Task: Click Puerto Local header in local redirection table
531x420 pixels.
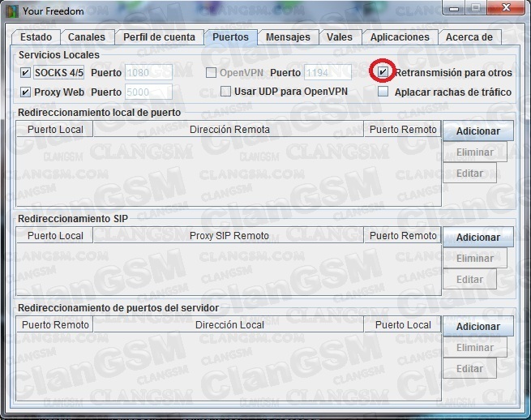Action: tap(55, 130)
